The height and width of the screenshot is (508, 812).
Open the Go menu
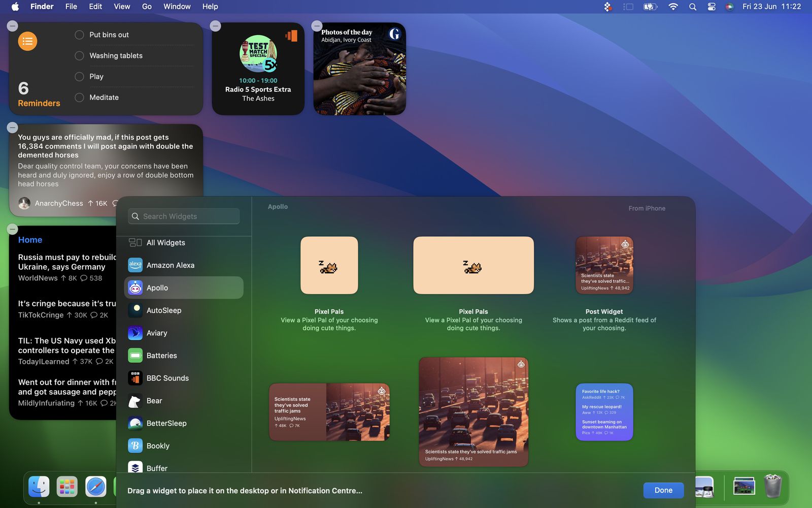[x=147, y=7]
